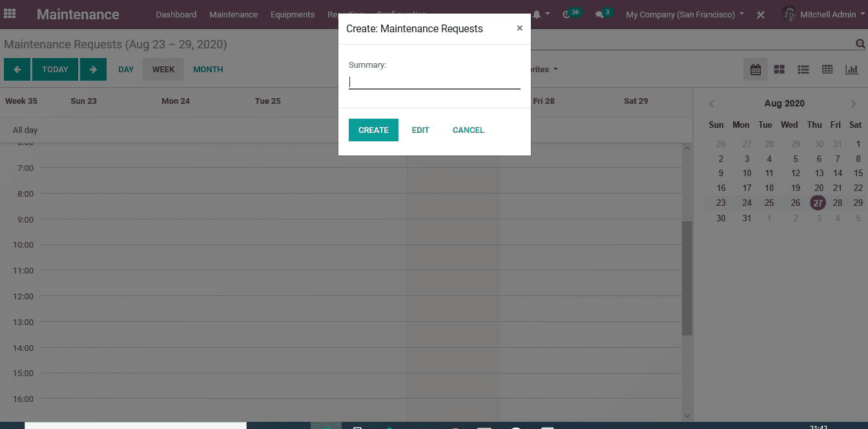868x429 pixels.
Task: Click the Create button in dialog
Action: 373,130
